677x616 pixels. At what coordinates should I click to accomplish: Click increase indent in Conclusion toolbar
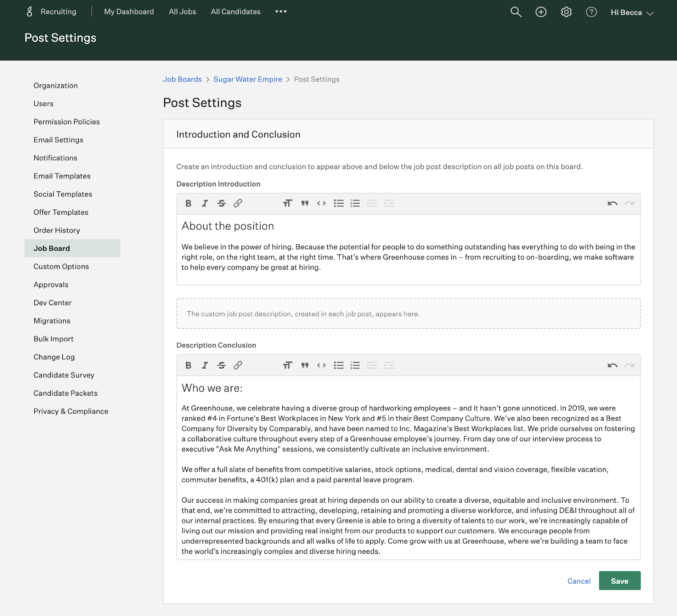click(x=389, y=365)
